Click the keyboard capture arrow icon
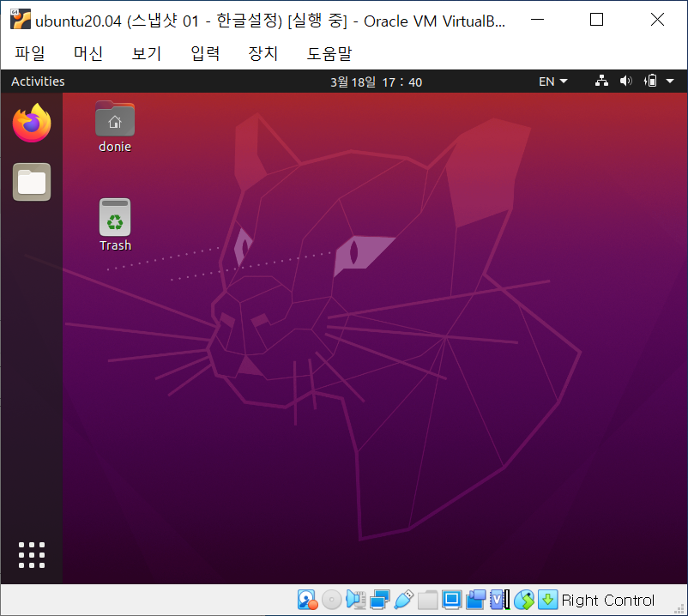 coord(547,600)
